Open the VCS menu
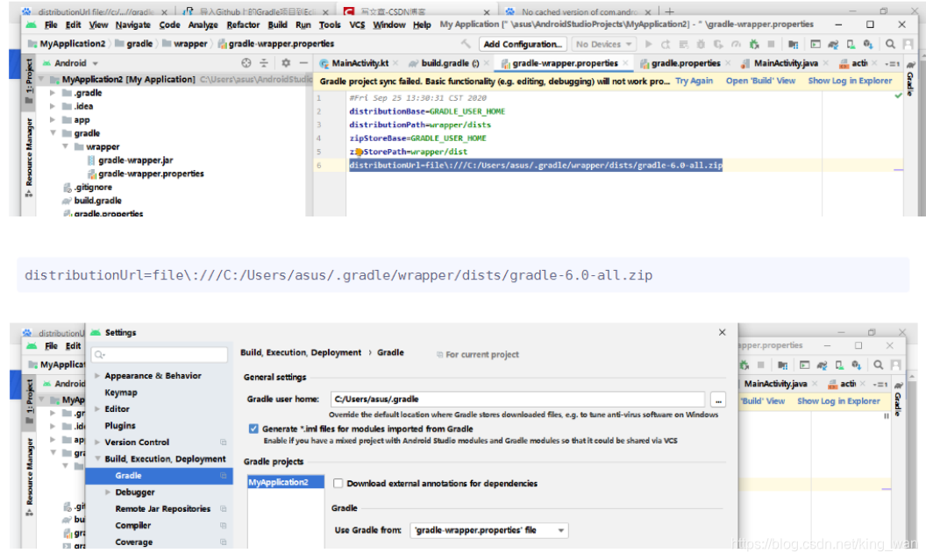Image resolution: width=926 pixels, height=560 pixels. [357, 25]
